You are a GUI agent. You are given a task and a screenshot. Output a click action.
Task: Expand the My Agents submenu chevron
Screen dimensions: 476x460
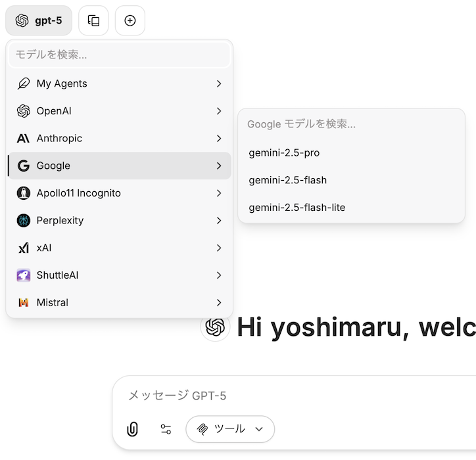click(218, 84)
